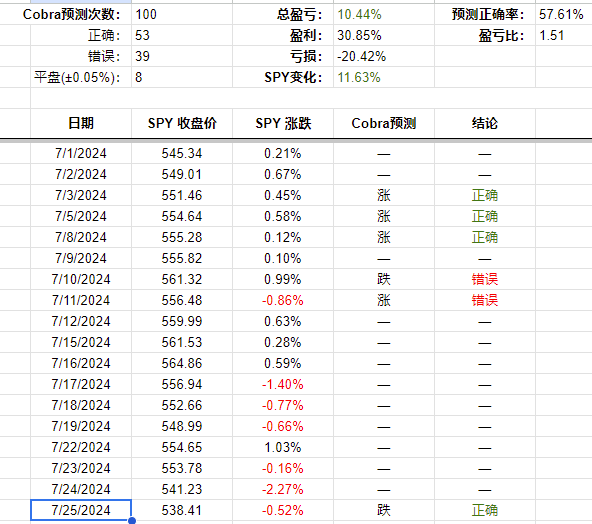Select the 涨 prediction in the 7/5/2024 row

[384, 216]
